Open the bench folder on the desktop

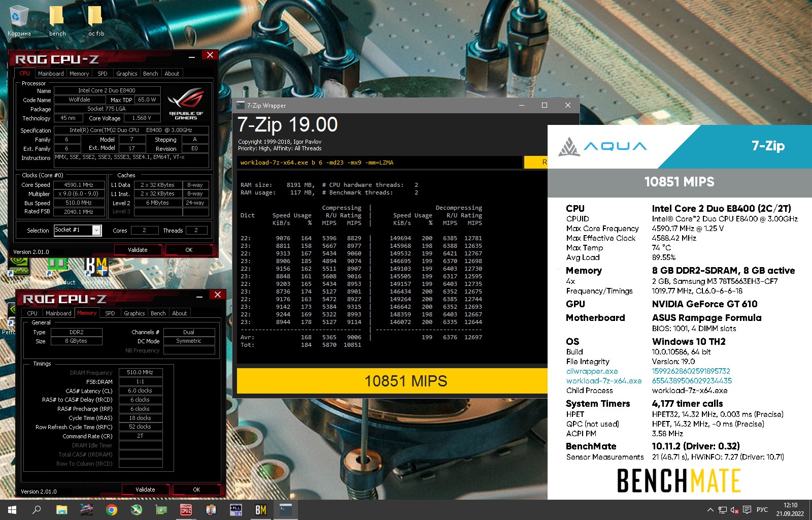coord(57,20)
